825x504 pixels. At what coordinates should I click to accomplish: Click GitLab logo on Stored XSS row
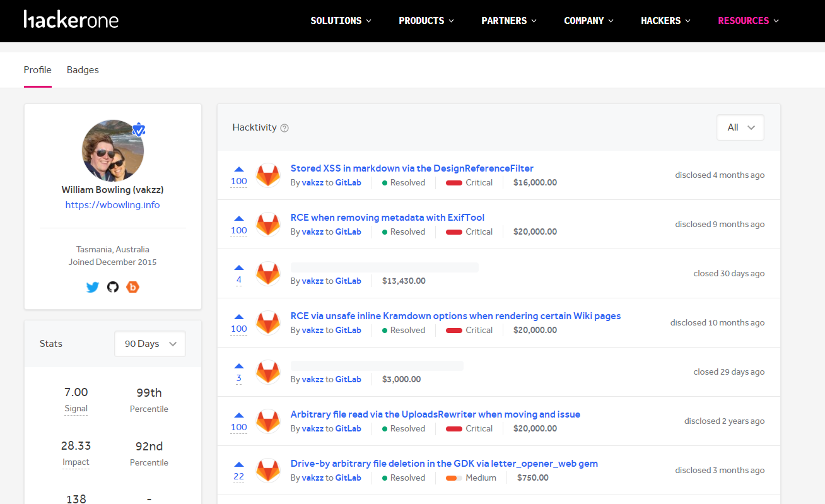[268, 175]
